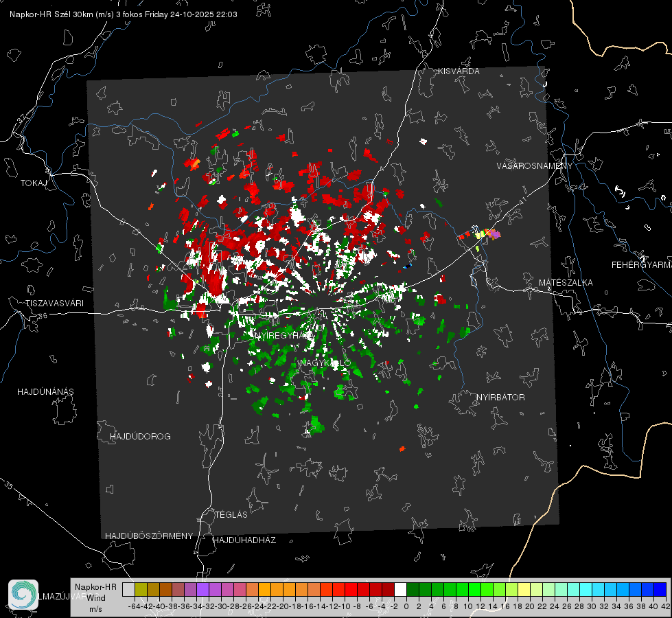Click the Wind label in the legend

coord(96,598)
